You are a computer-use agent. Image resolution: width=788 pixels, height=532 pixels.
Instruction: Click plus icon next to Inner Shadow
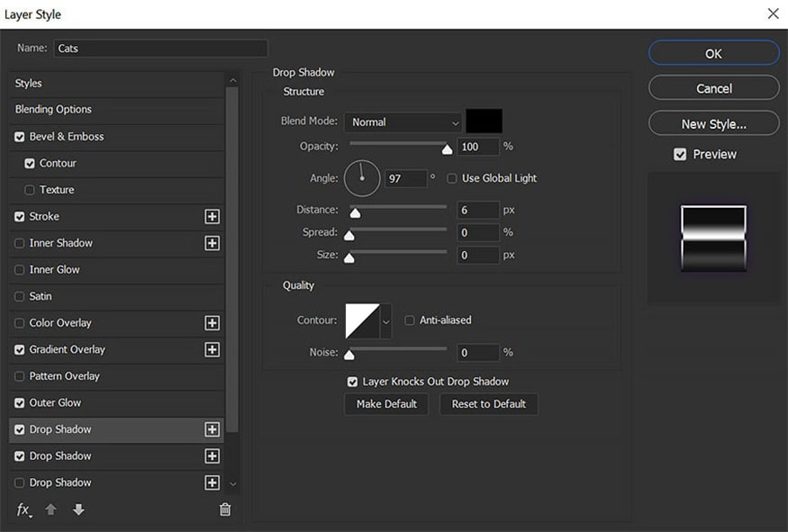point(213,243)
